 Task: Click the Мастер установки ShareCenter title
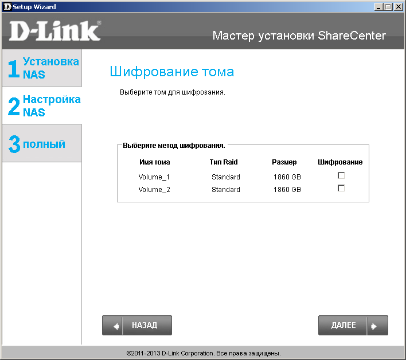click(299, 35)
